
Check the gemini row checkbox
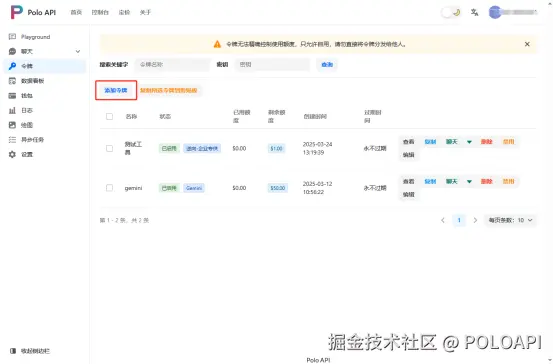click(x=110, y=188)
